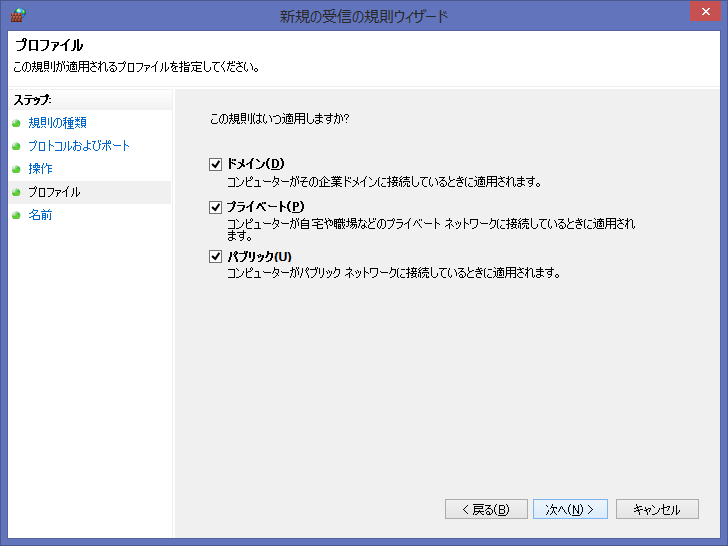Click green bullet beside プロファイル
This screenshot has height=546, width=728.
click(x=16, y=192)
